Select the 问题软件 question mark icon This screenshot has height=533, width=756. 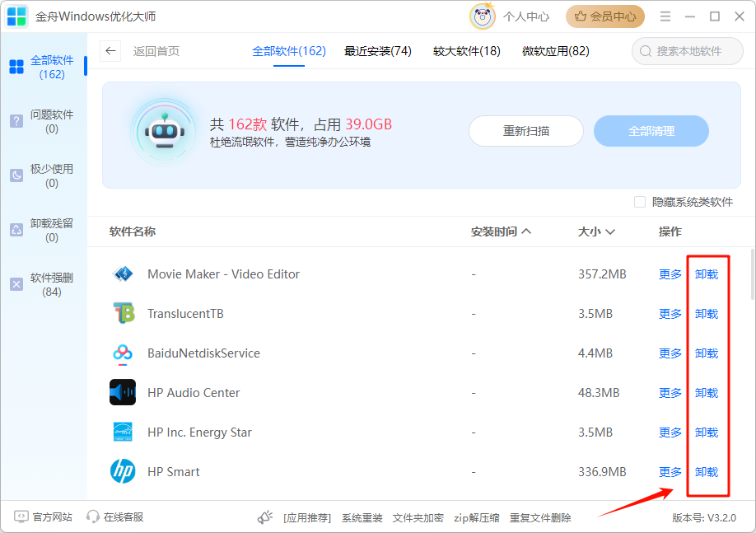point(16,121)
